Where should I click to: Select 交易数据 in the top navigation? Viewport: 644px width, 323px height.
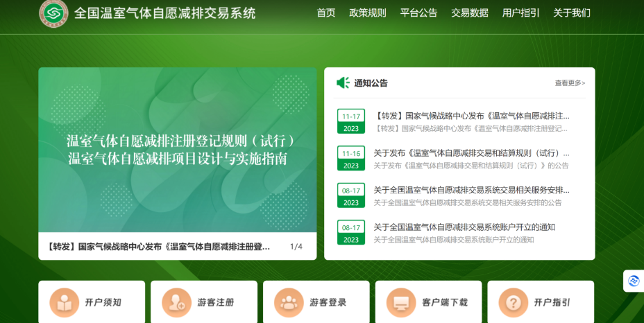pyautogui.click(x=470, y=13)
